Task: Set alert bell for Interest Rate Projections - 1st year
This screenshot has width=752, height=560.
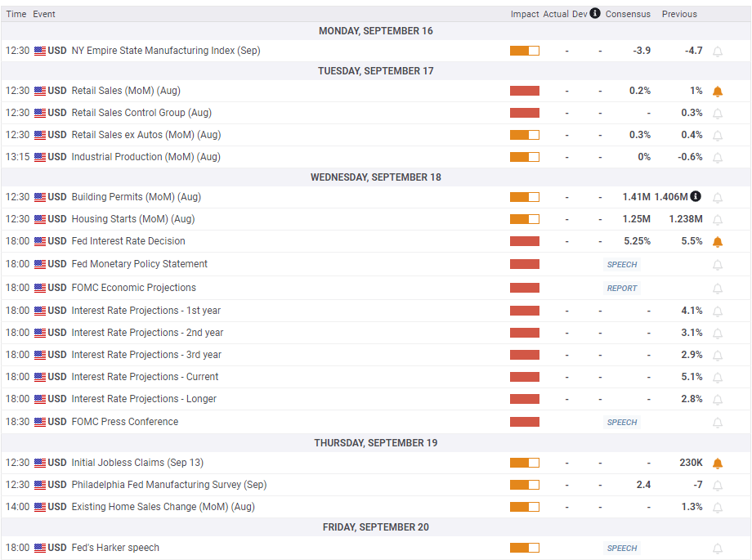Action: point(718,311)
